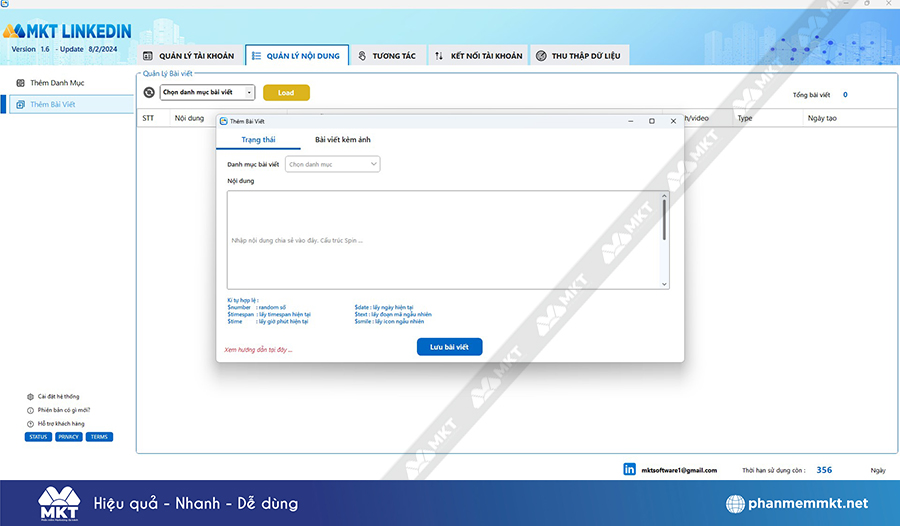Select Thêm Danh Mục in sidebar
The height and width of the screenshot is (526, 900).
click(x=57, y=83)
